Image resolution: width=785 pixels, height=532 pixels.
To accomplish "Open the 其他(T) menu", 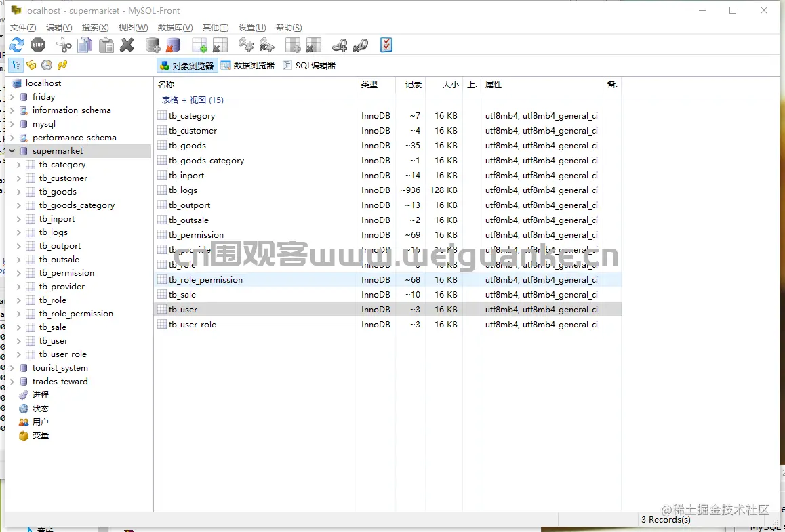I will pos(216,28).
